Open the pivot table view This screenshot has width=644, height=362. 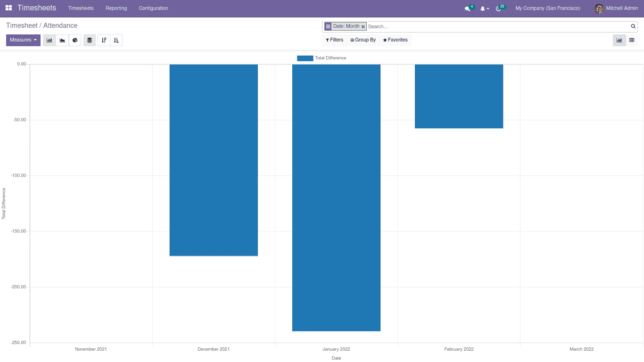(632, 40)
